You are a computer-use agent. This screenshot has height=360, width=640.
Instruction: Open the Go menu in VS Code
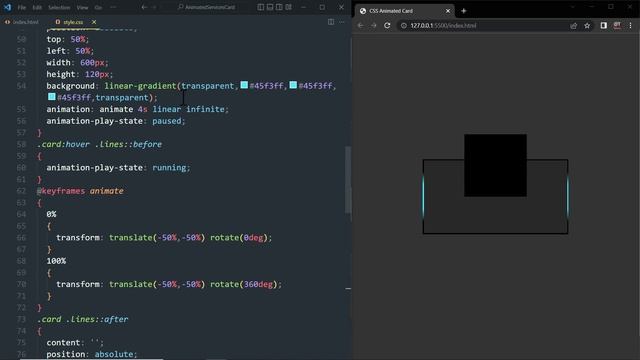pyautogui.click(x=98, y=7)
